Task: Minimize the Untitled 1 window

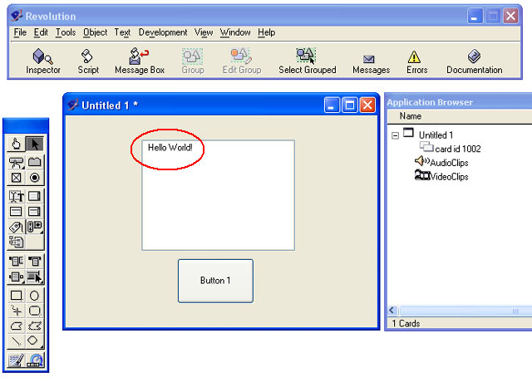Action: [332, 105]
